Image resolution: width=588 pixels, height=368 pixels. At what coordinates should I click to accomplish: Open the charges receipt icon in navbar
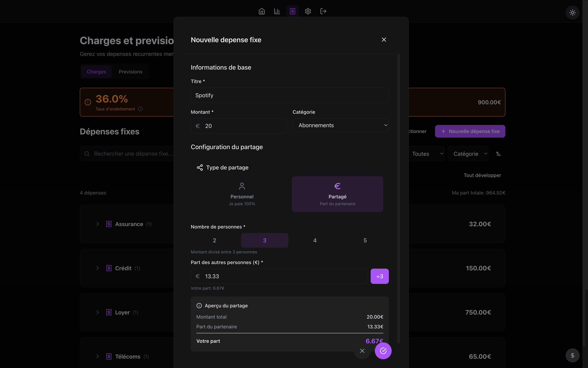293,11
